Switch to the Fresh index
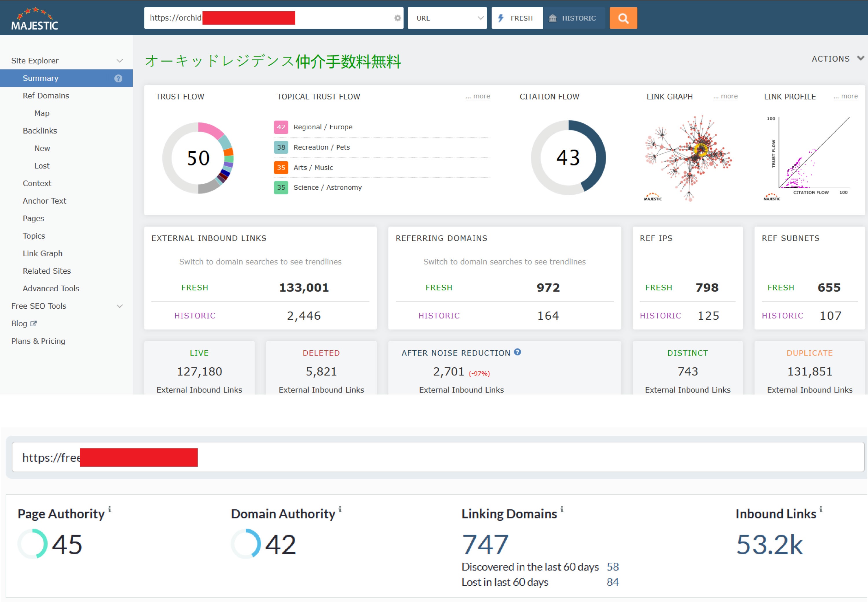868x602 pixels. (x=517, y=18)
